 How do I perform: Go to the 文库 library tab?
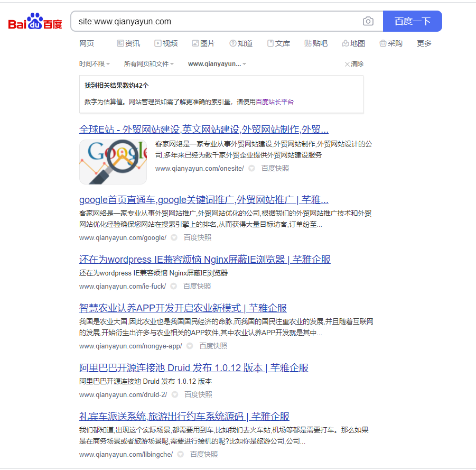tap(278, 43)
